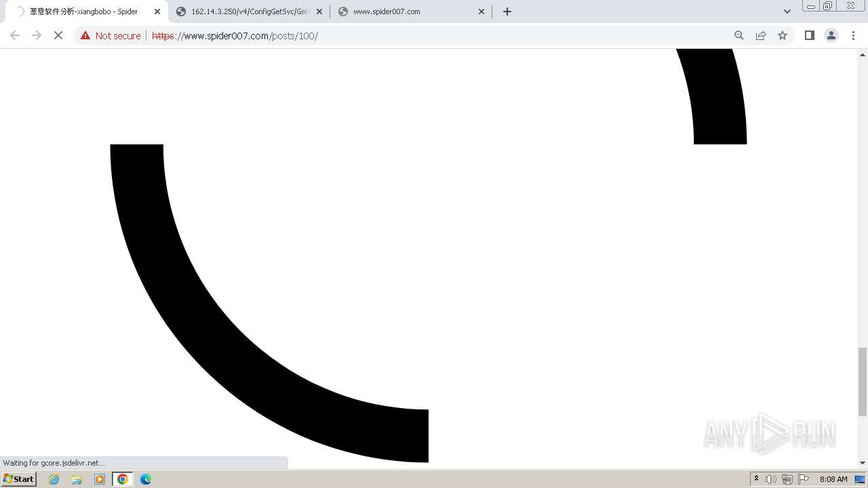This screenshot has height=488, width=868.
Task: Stop loading the page
Action: coord(58,35)
